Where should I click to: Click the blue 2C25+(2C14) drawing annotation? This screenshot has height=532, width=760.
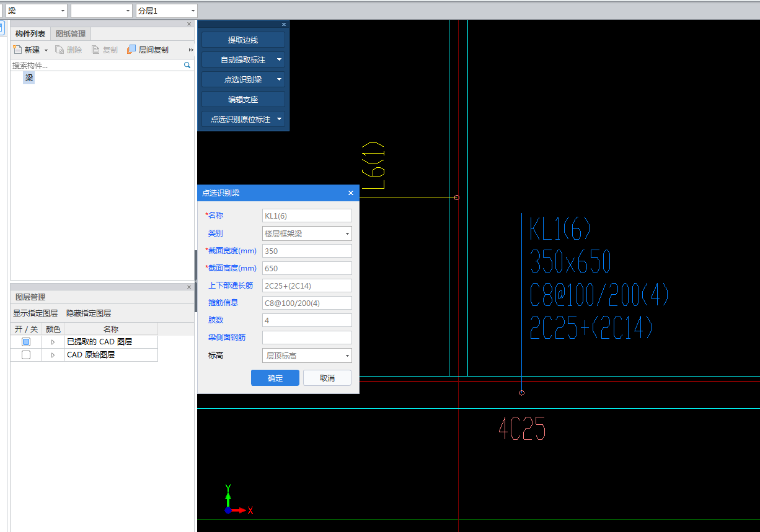click(591, 327)
